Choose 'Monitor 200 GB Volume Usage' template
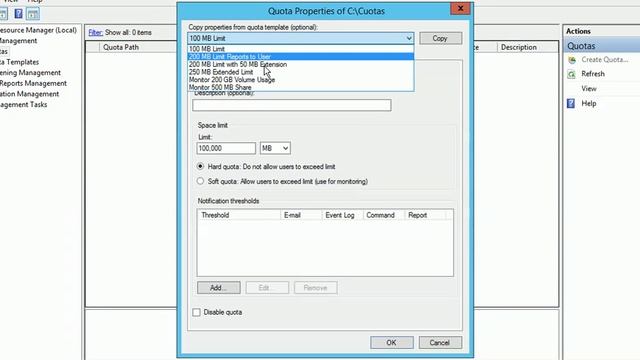The image size is (640, 360). click(x=300, y=80)
